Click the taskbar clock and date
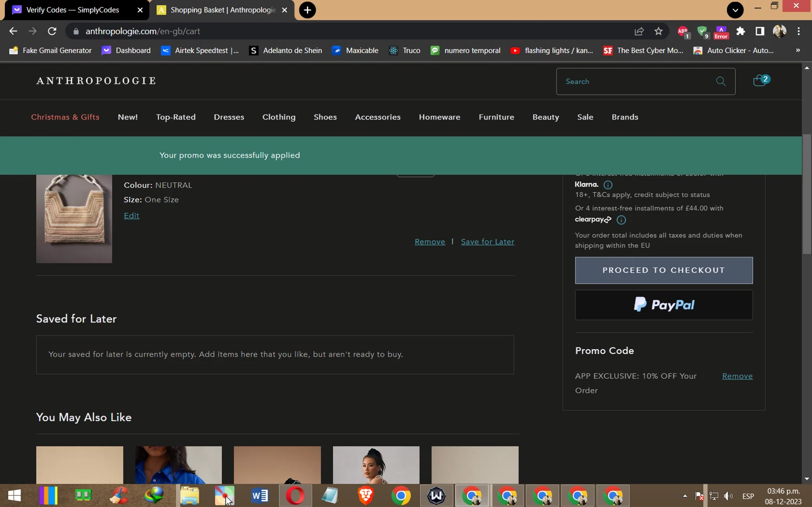Screen dimensions: 812x507 (x=783, y=496)
